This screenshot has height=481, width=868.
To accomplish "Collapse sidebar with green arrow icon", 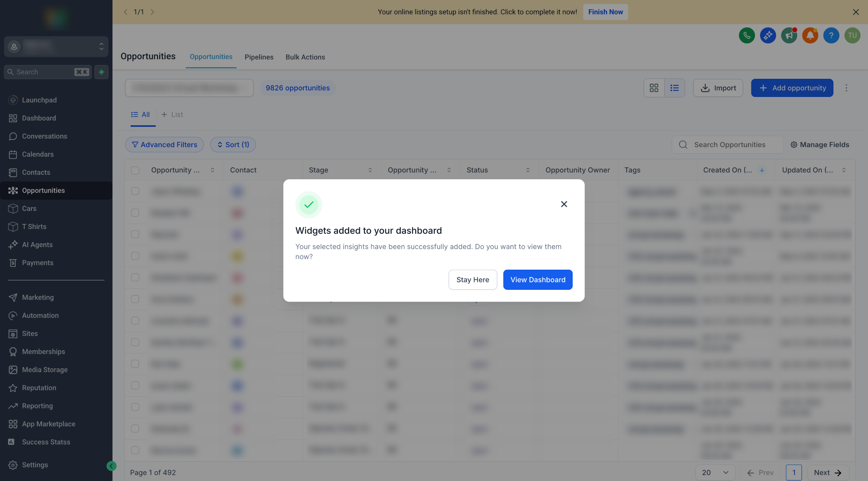I will pos(111,466).
